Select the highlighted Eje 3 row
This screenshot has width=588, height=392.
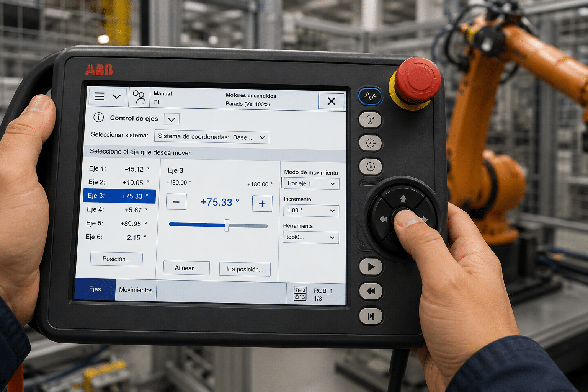119,196
